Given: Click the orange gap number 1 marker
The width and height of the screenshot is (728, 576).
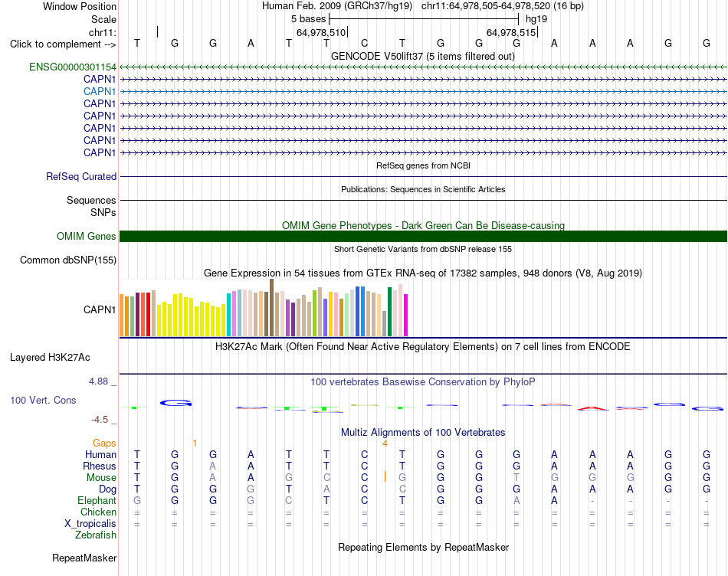Looking at the screenshot, I should [195, 443].
